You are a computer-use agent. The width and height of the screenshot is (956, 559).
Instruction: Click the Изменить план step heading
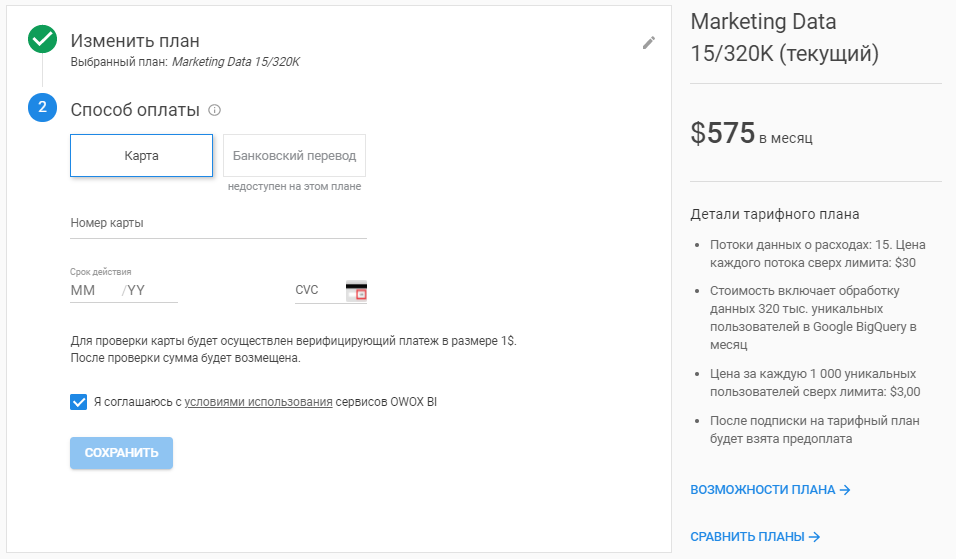(x=135, y=41)
